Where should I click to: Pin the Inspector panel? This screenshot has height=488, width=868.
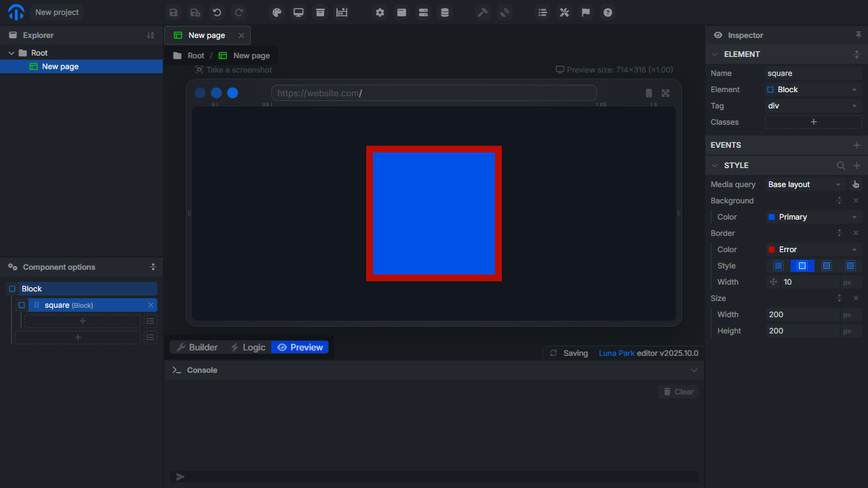pos(859,35)
